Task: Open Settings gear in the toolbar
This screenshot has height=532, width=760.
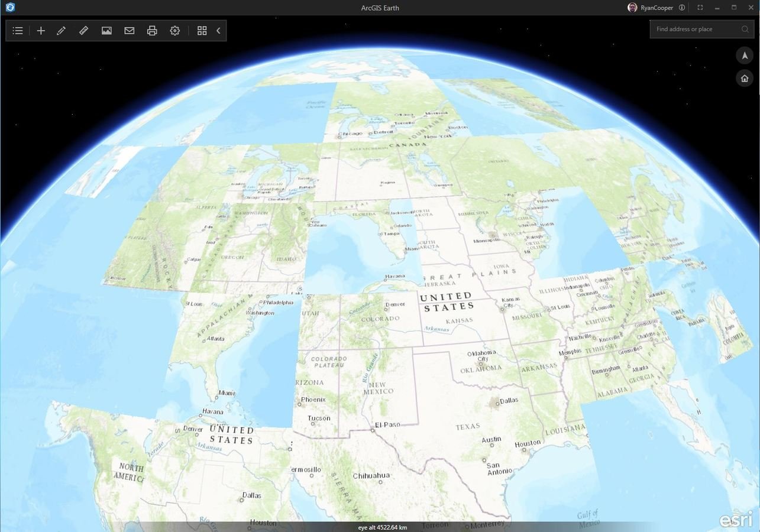Action: tap(174, 31)
